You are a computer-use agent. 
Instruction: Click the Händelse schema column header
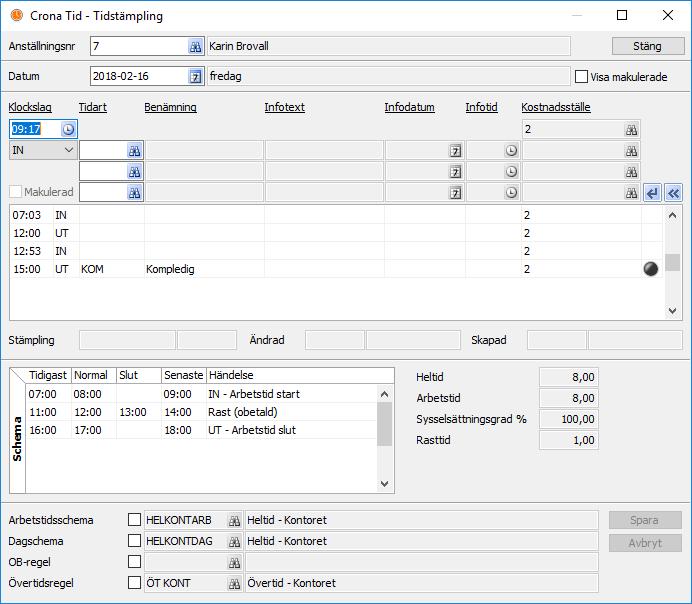pos(300,375)
